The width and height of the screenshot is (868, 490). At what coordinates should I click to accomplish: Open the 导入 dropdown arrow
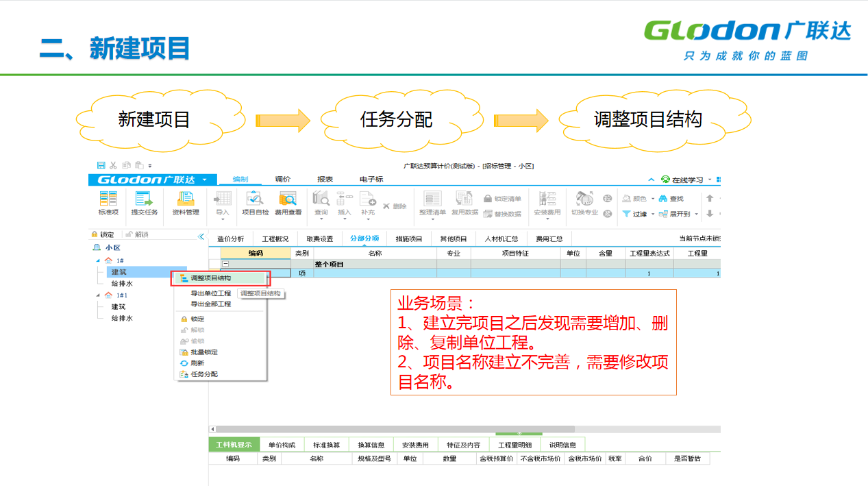223,219
